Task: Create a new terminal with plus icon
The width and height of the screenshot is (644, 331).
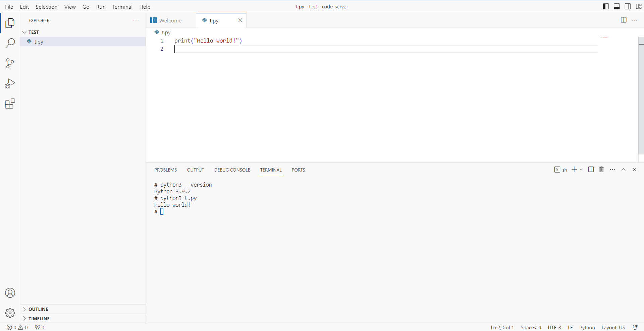Action: point(574,170)
